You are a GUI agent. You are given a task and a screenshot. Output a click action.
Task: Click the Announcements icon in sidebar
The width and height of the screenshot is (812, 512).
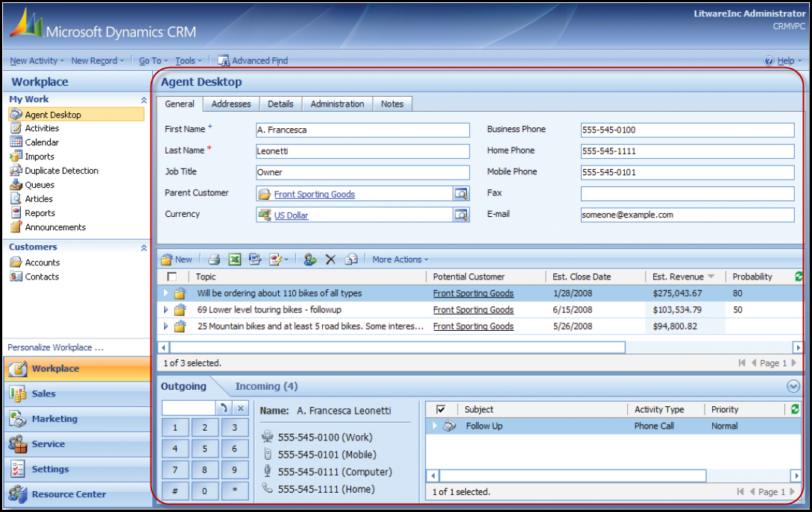click(x=16, y=227)
